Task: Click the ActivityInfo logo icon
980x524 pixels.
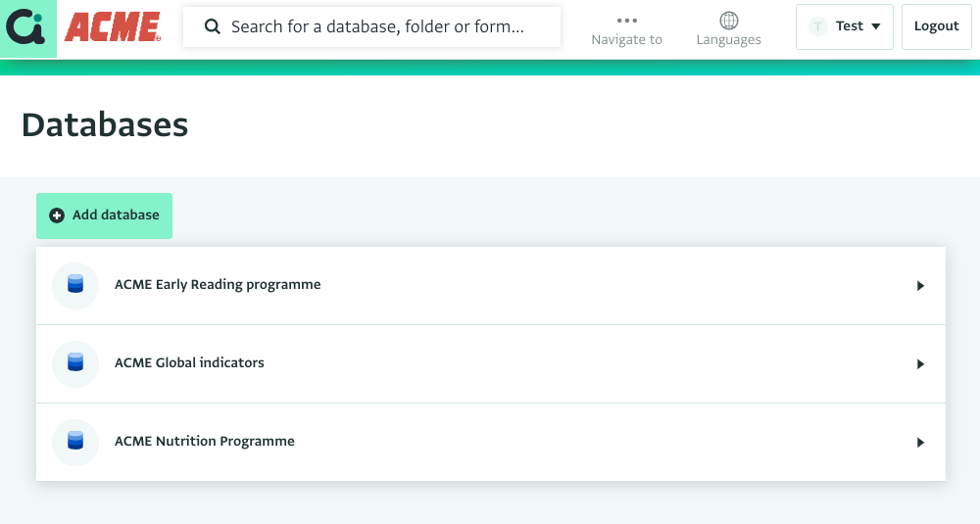Action: pyautogui.click(x=26, y=27)
